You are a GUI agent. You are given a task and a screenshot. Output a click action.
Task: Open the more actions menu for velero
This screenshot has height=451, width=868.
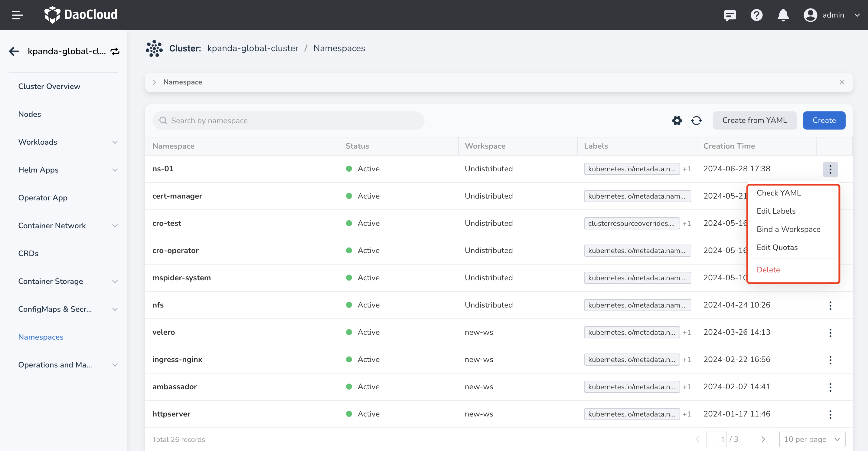point(830,333)
